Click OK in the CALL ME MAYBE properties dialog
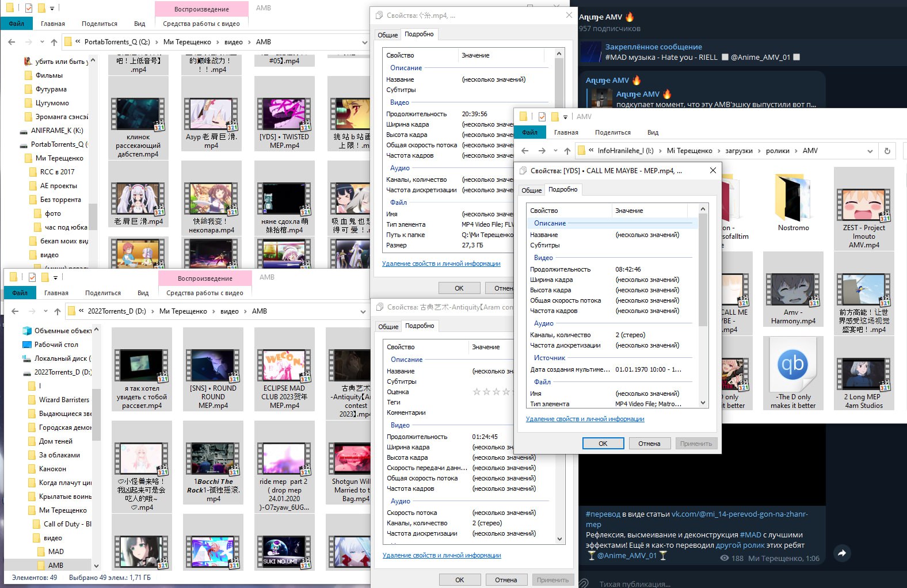 click(603, 444)
